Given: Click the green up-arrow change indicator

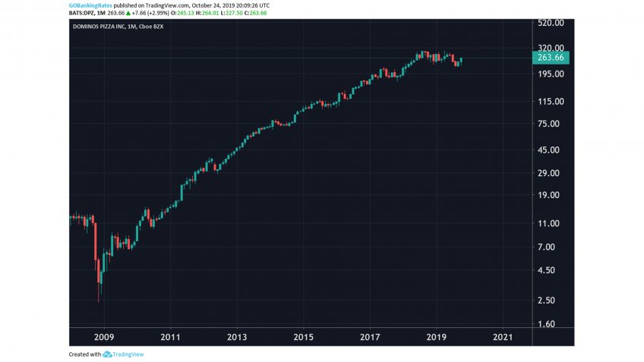Looking at the screenshot, I should pos(128,13).
